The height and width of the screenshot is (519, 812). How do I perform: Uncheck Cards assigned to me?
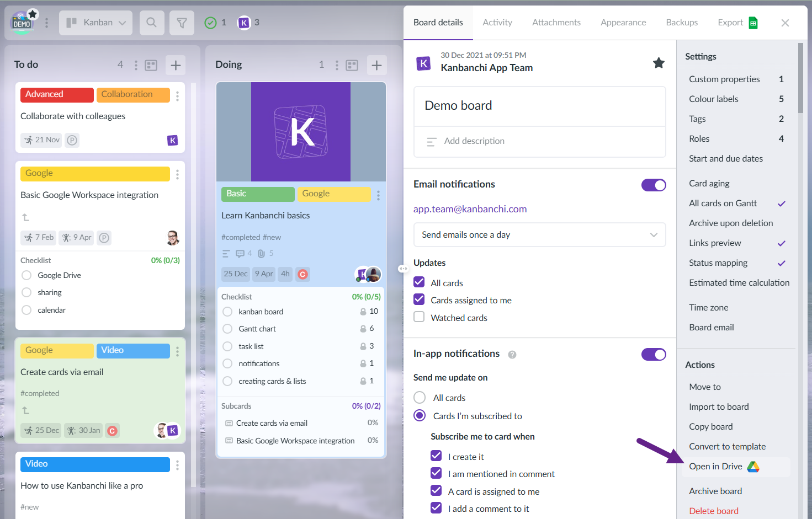click(419, 299)
